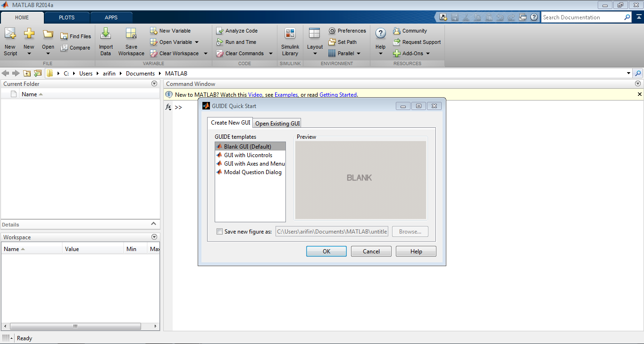This screenshot has height=344, width=644.
Task: Click Request Support
Action: pos(417,42)
